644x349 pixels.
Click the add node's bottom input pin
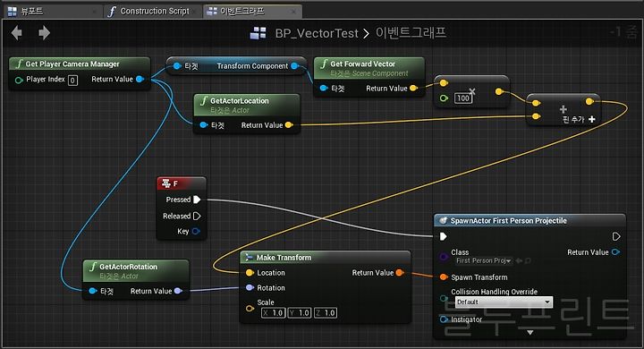click(x=536, y=116)
